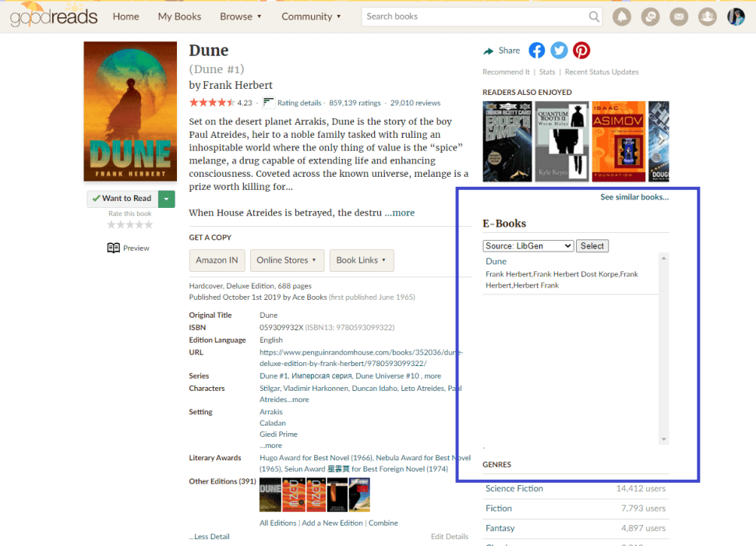This screenshot has height=546, width=756.
Task: Open the Frank Herbert author link
Action: [238, 85]
